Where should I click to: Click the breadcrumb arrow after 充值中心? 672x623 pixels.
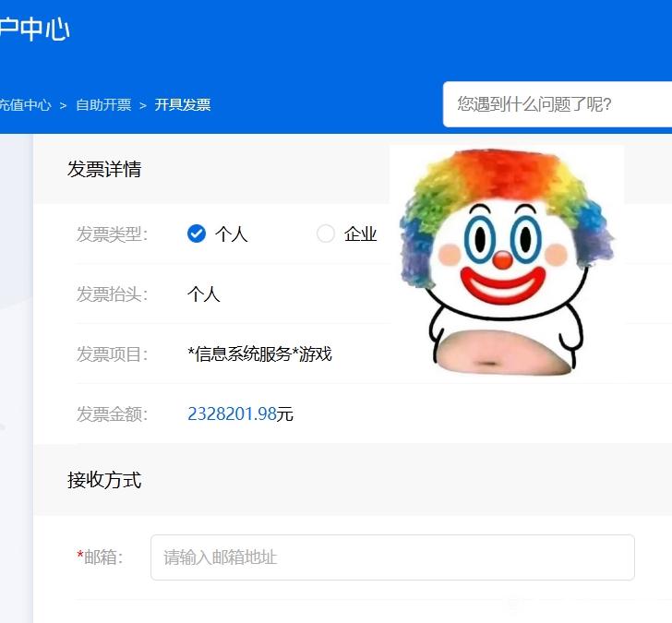point(64,105)
